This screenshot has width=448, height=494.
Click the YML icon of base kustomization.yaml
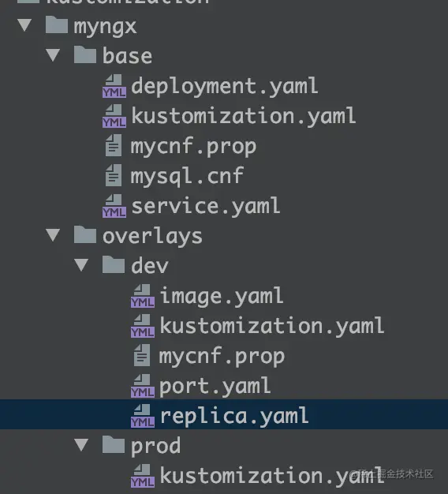pos(114,116)
